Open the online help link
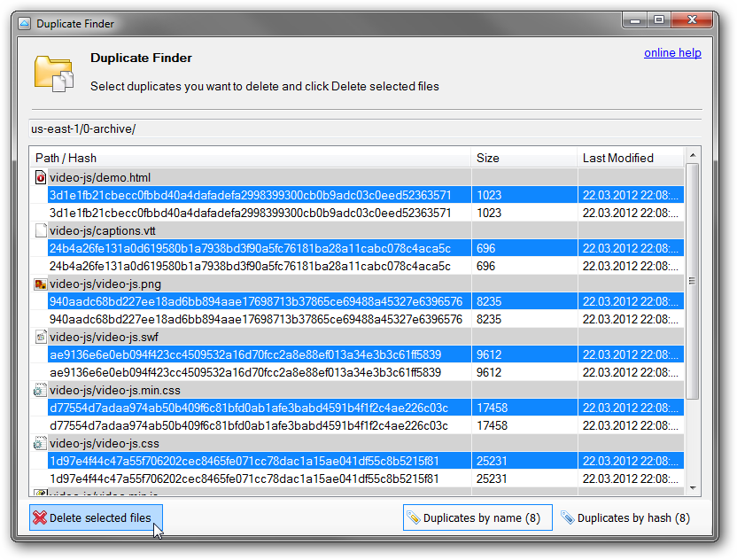The image size is (737, 560). click(x=672, y=53)
